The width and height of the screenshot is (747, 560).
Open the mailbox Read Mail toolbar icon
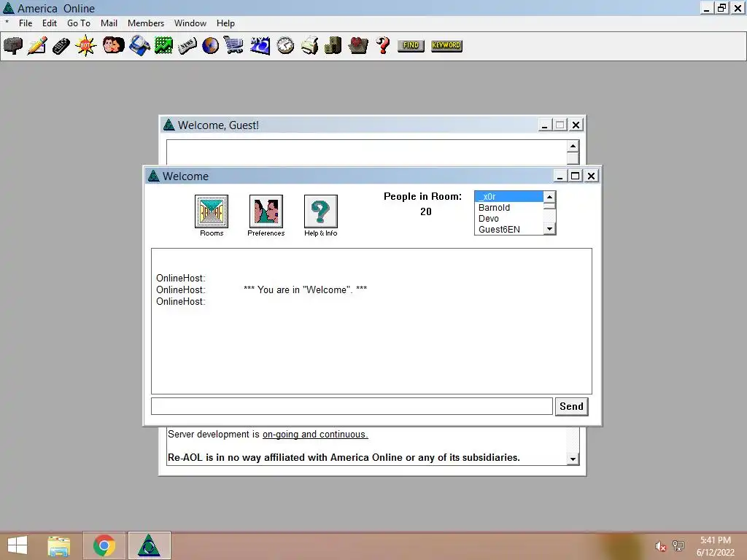coord(13,46)
